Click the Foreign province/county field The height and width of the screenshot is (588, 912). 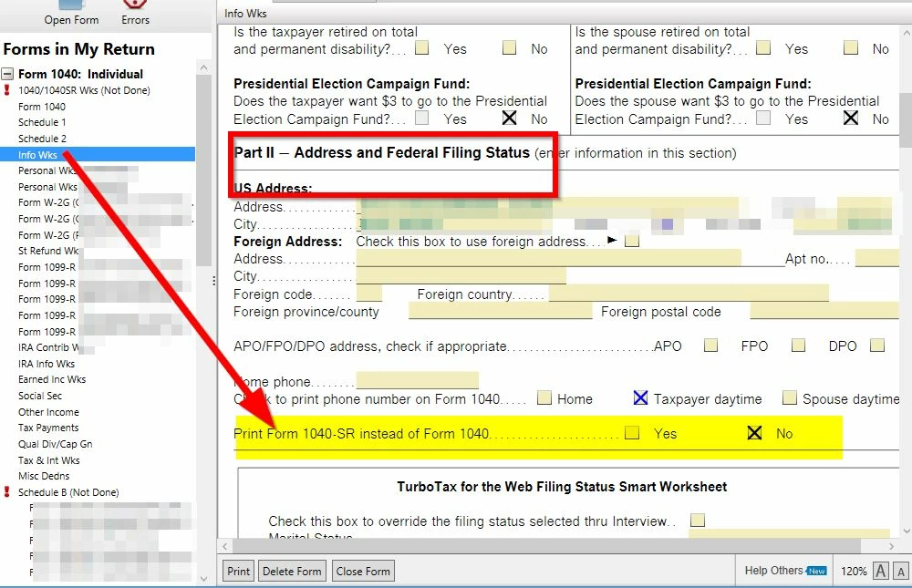pyautogui.click(x=500, y=311)
